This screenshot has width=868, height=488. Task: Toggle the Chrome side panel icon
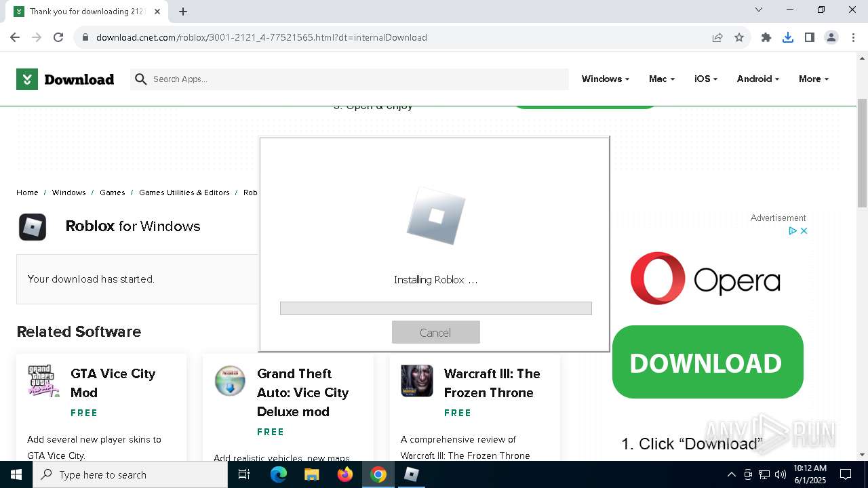tap(810, 37)
